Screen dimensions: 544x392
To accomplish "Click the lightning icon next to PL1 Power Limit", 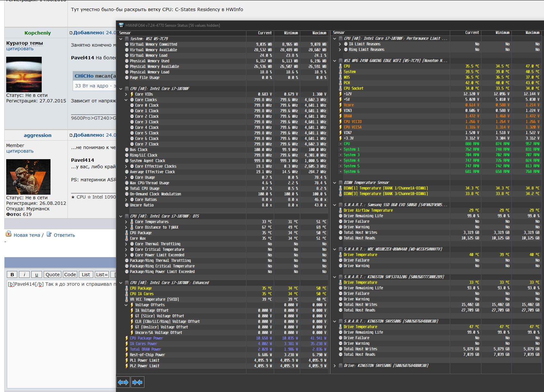I will (127, 360).
